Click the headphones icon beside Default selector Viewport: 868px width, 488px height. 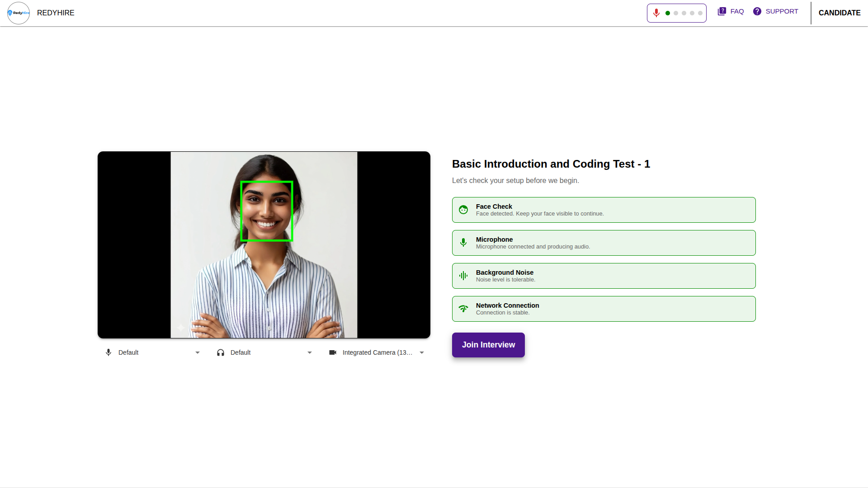[221, 352]
